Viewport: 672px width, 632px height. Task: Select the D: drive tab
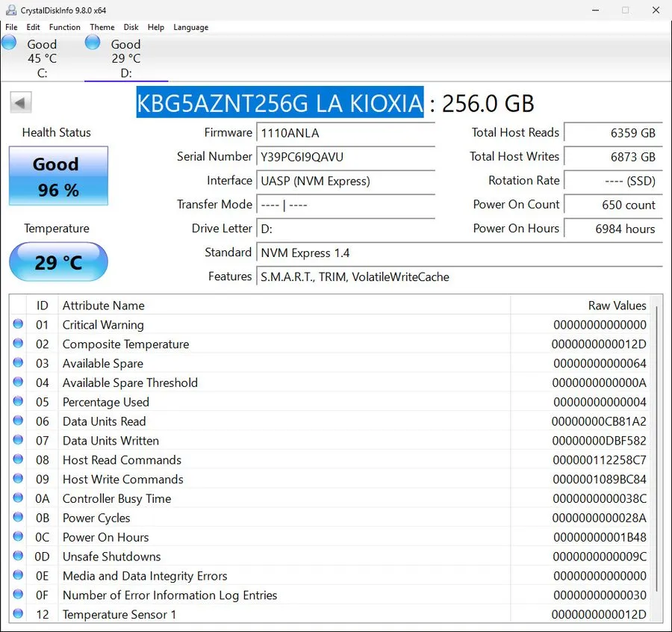click(x=126, y=58)
